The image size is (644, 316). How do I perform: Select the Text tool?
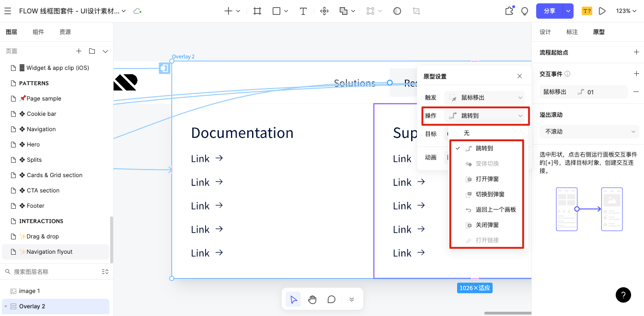(x=303, y=11)
